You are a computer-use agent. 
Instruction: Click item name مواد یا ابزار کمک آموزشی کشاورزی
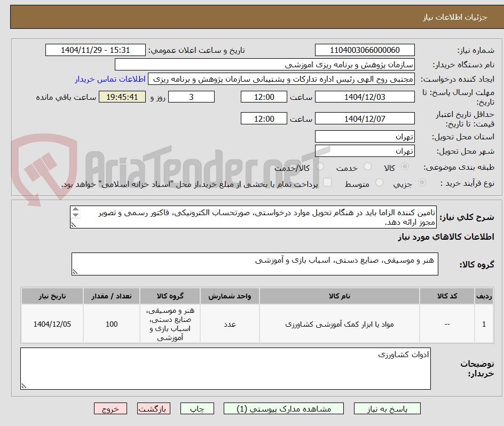340,324
